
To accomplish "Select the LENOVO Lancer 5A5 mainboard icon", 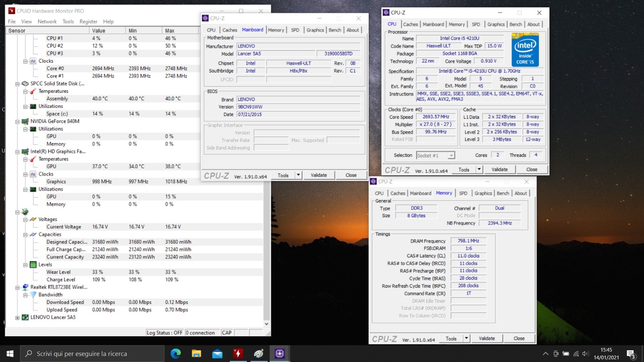I will tap(25, 317).
